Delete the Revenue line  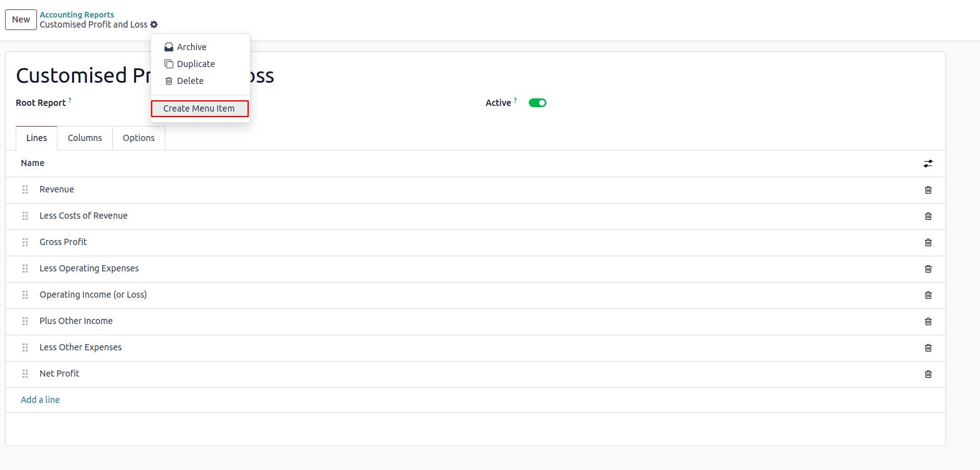point(928,190)
